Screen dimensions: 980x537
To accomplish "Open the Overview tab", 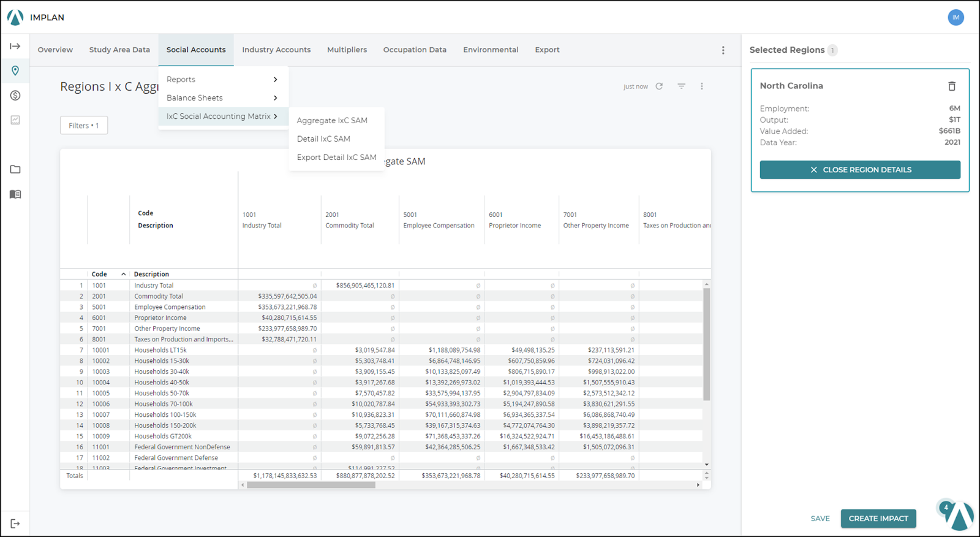I will (55, 50).
